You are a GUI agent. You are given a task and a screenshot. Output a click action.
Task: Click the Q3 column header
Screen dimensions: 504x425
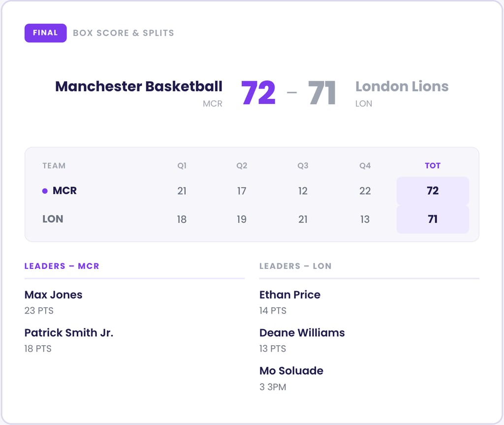click(303, 166)
